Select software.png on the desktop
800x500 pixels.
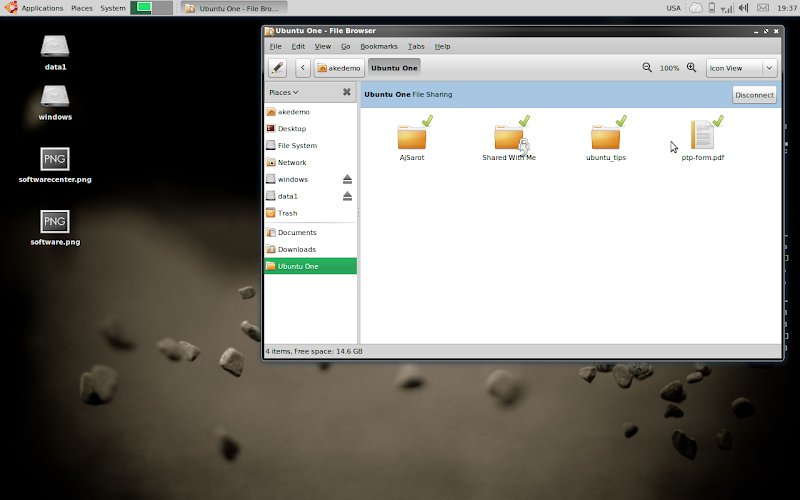[x=55, y=228]
